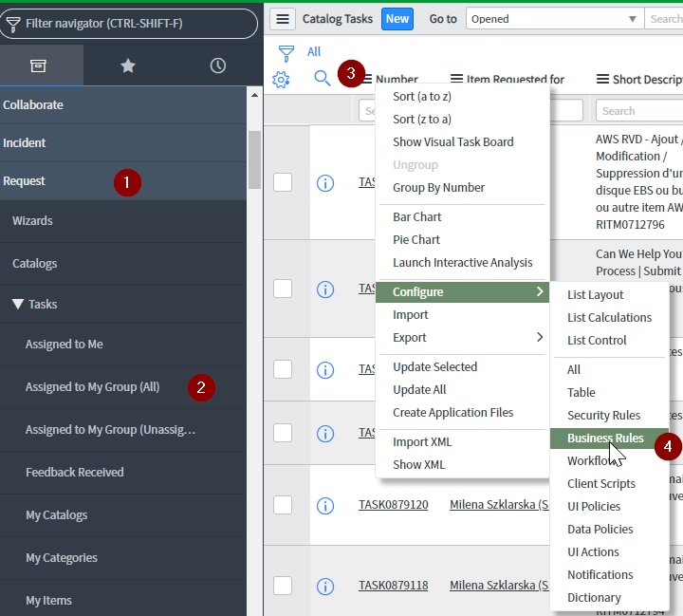Viewport: 683px width, 616px height.
Task: Open the Feedback Received module
Action: 123,472
